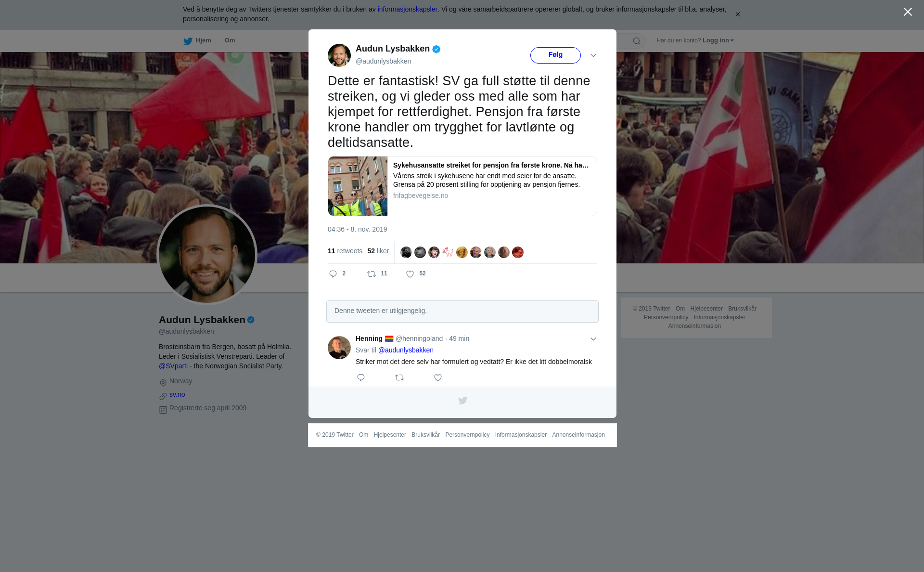Dismiss the cookie notice banner
The image size is (924, 572).
point(737,14)
